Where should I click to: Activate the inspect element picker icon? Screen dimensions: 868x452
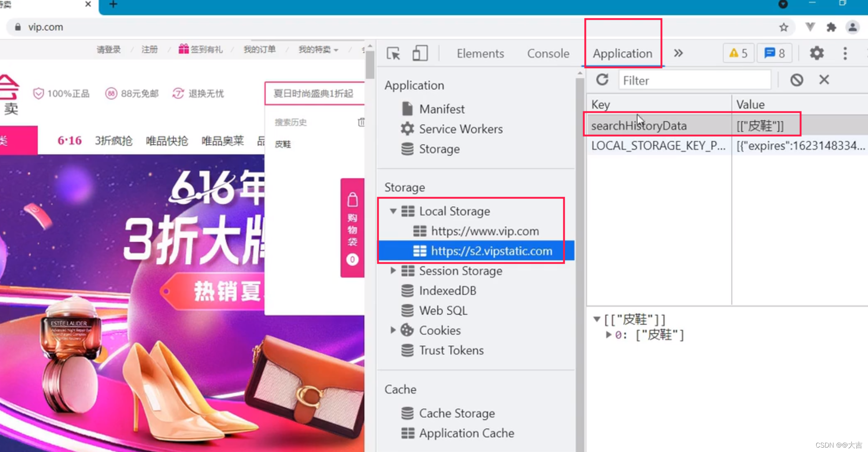[393, 53]
